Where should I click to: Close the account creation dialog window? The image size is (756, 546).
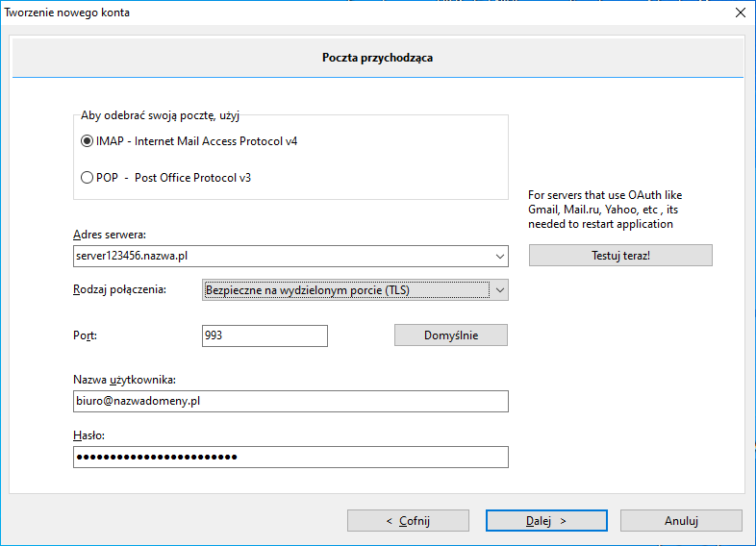pyautogui.click(x=741, y=12)
